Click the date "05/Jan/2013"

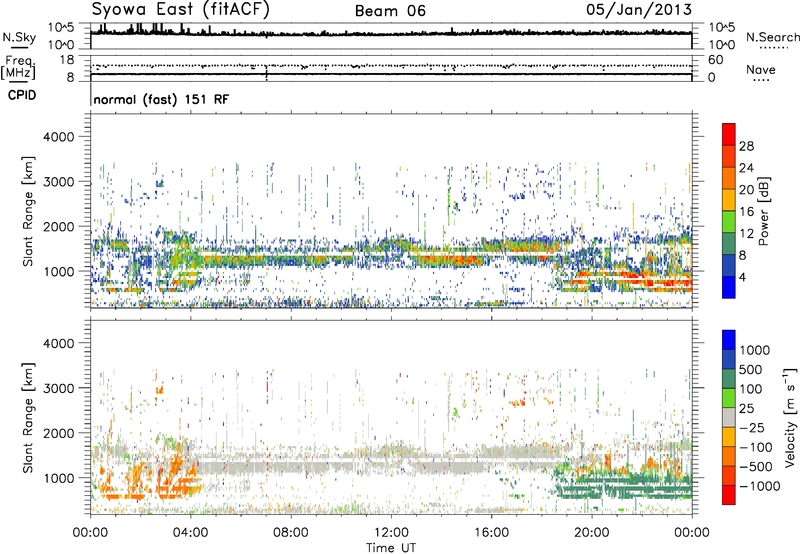639,10
